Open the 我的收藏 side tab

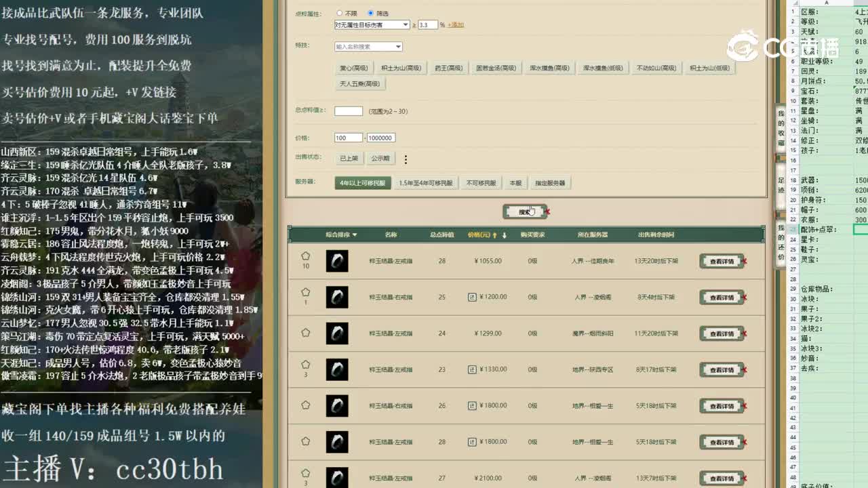(x=781, y=128)
